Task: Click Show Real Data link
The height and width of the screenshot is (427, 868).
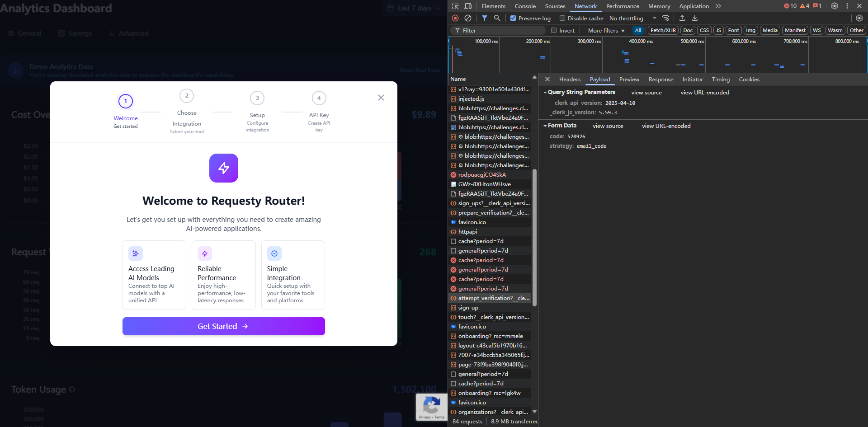Action: [x=420, y=70]
